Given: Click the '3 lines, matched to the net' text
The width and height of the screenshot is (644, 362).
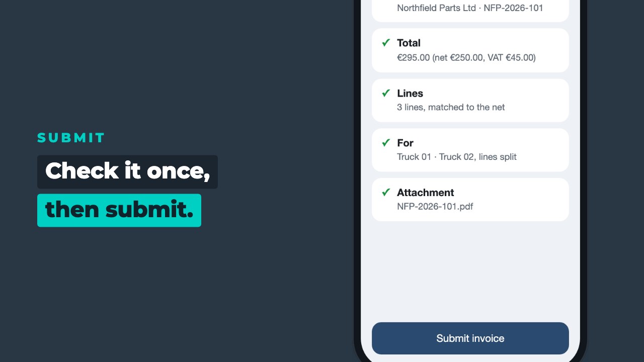Looking at the screenshot, I should 451,107.
